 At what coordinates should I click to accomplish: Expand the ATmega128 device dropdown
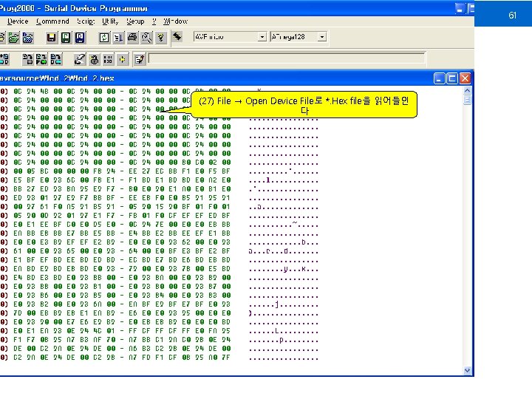click(322, 37)
